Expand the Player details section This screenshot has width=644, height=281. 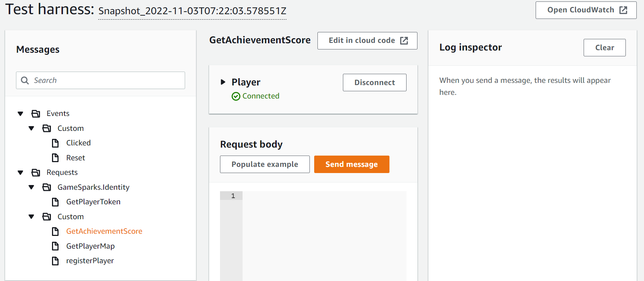tap(223, 82)
